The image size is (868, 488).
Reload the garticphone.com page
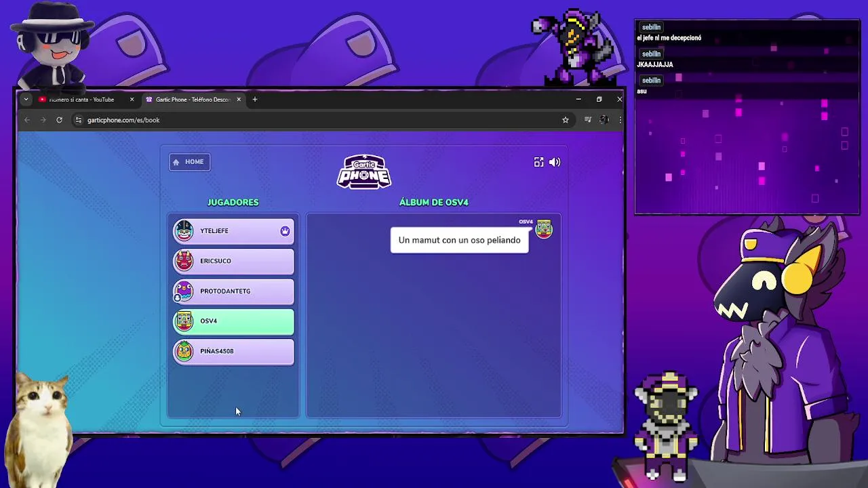click(59, 120)
